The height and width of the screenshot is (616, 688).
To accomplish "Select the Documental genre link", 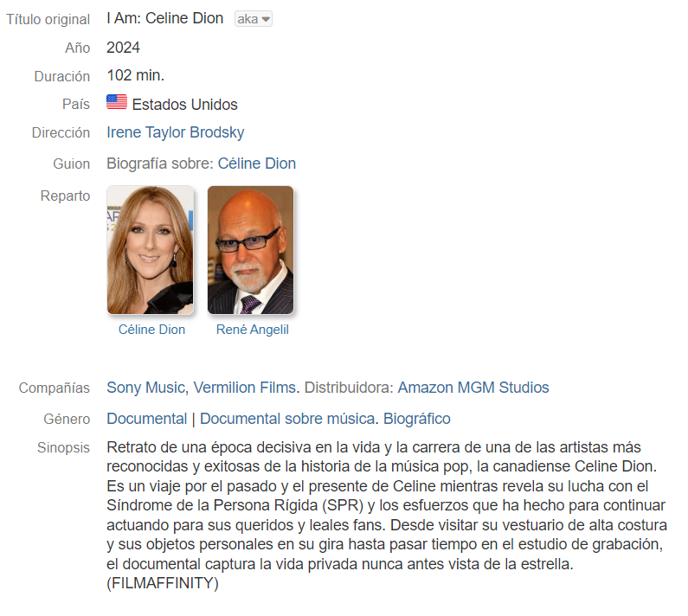I will pos(146,419).
